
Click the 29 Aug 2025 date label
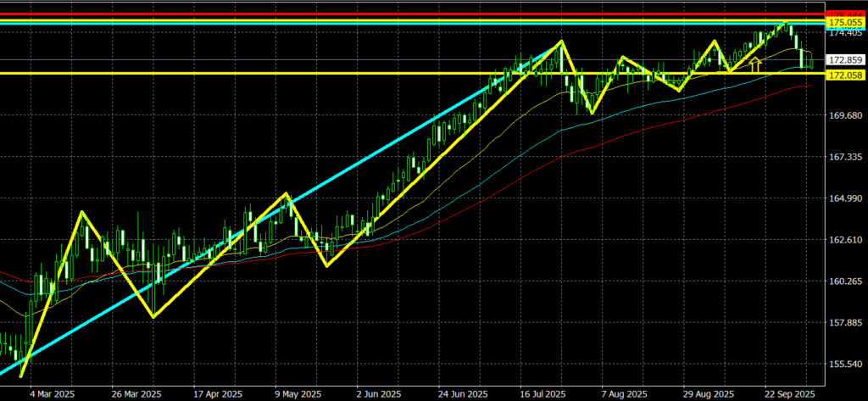tap(709, 393)
